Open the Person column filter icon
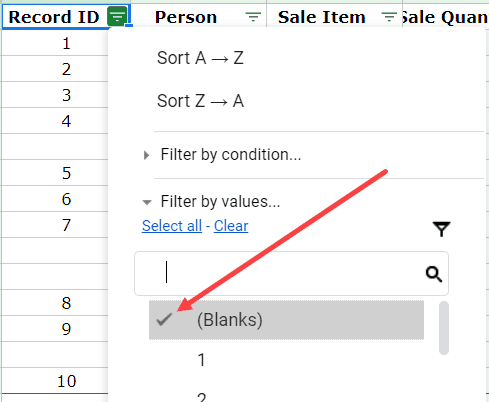 [x=253, y=16]
